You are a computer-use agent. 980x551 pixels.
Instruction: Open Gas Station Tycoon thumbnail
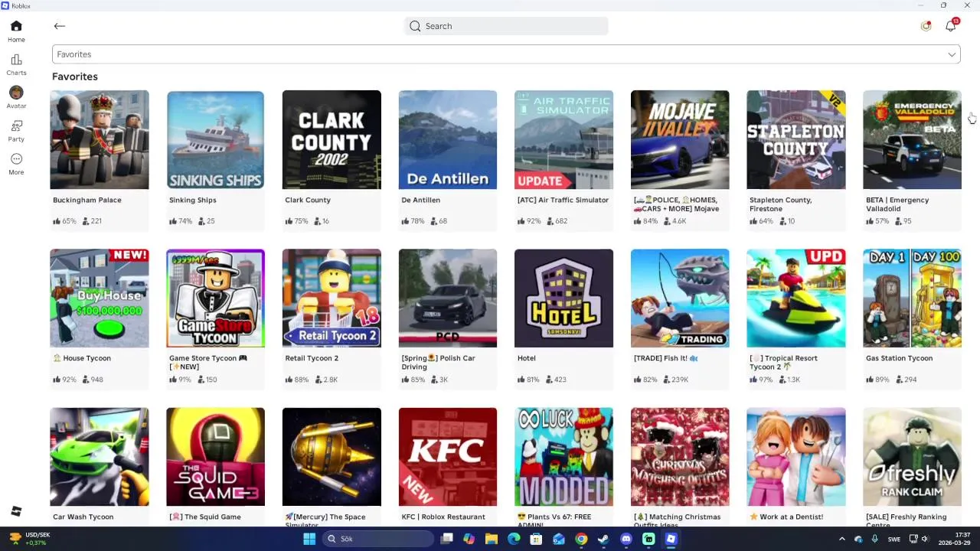pyautogui.click(x=912, y=298)
